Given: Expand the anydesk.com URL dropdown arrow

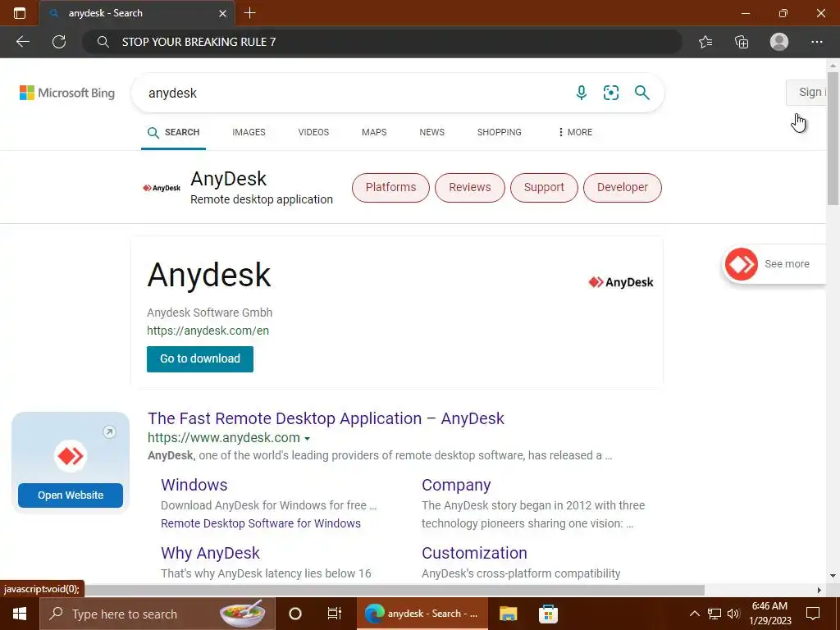Looking at the screenshot, I should (307, 439).
